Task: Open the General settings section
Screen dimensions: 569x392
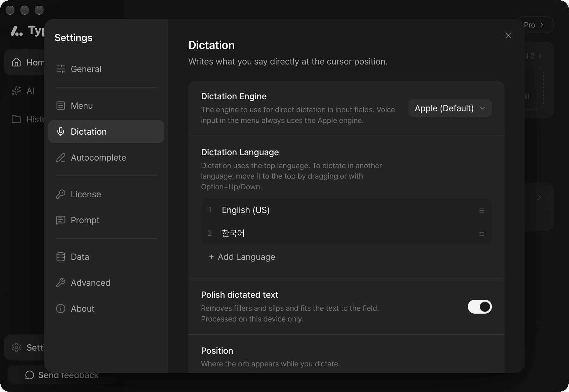Action: [x=106, y=69]
